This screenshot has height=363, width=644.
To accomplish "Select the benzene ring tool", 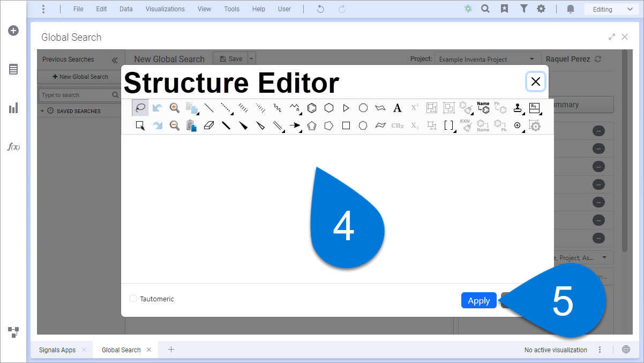I will click(312, 108).
